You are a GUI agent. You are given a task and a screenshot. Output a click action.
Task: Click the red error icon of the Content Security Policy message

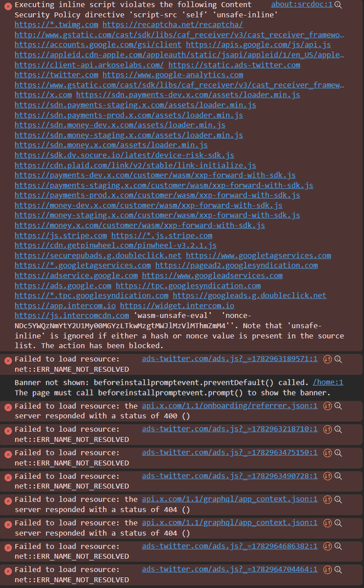click(x=8, y=6)
